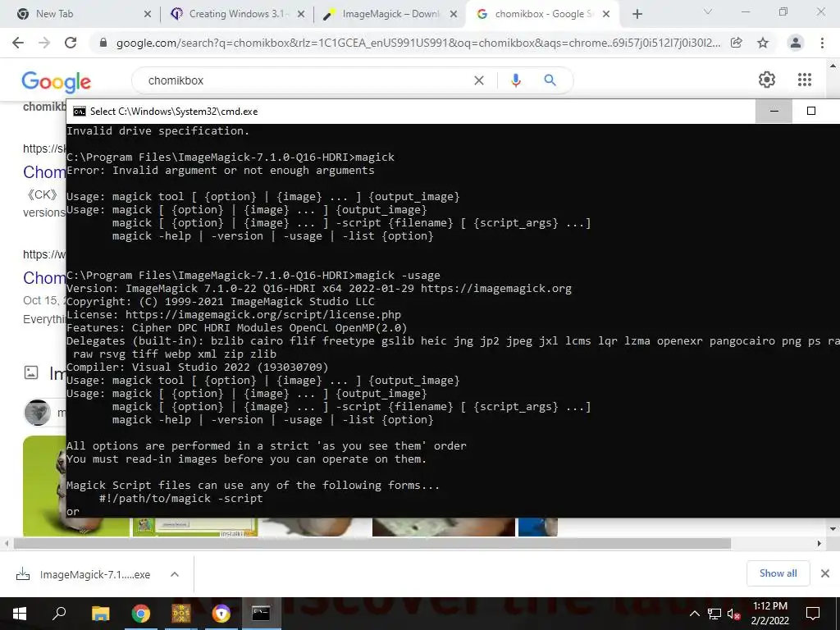Click the muted volume tray icon
This screenshot has height=630, width=840.
[733, 614]
